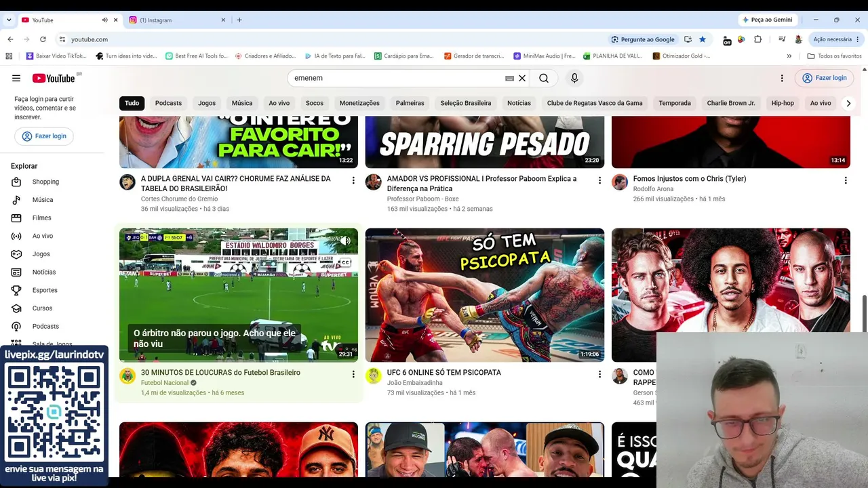Open options for Fomos Injustos video
This screenshot has height=488, width=868.
(x=846, y=180)
